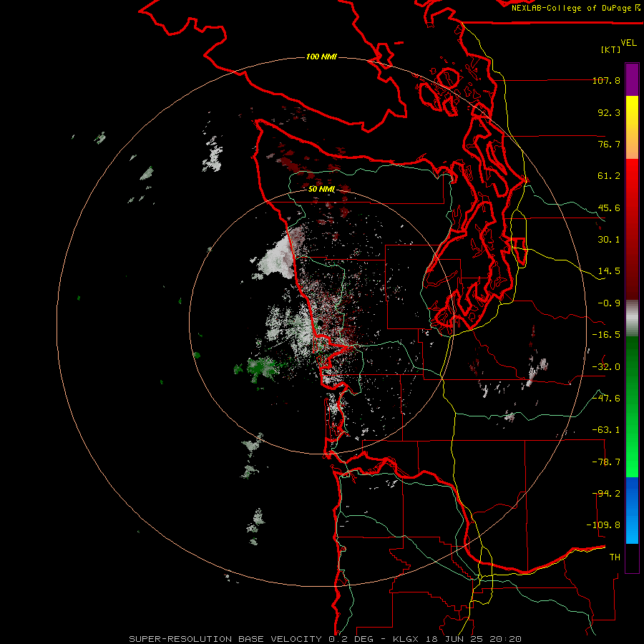Click the [KT] units label
Screen dimensions: 644x644
pyautogui.click(x=611, y=49)
